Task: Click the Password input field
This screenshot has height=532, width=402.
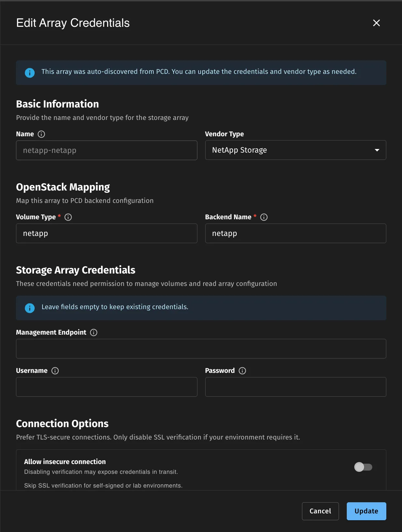Action: pyautogui.click(x=295, y=387)
